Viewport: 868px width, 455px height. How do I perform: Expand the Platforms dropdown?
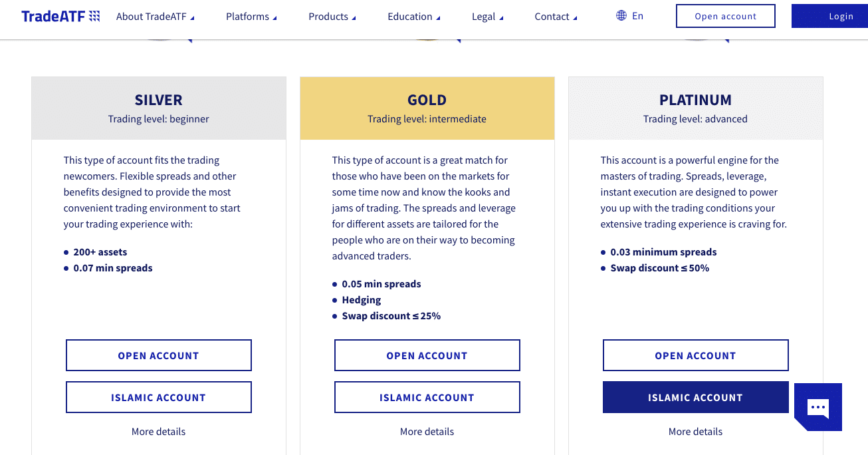pos(251,17)
